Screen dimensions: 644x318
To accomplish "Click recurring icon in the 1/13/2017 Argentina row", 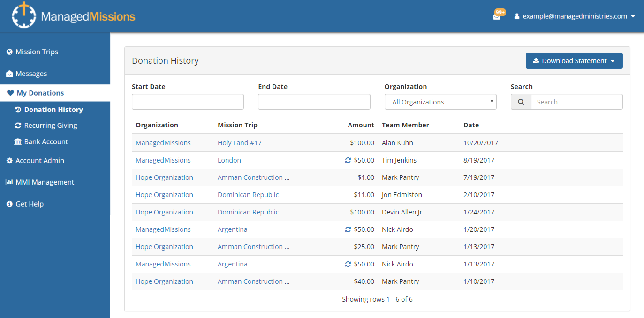I will click(348, 264).
